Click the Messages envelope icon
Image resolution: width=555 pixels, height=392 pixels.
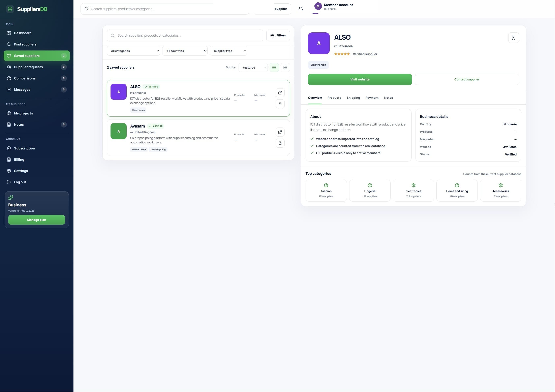point(9,90)
